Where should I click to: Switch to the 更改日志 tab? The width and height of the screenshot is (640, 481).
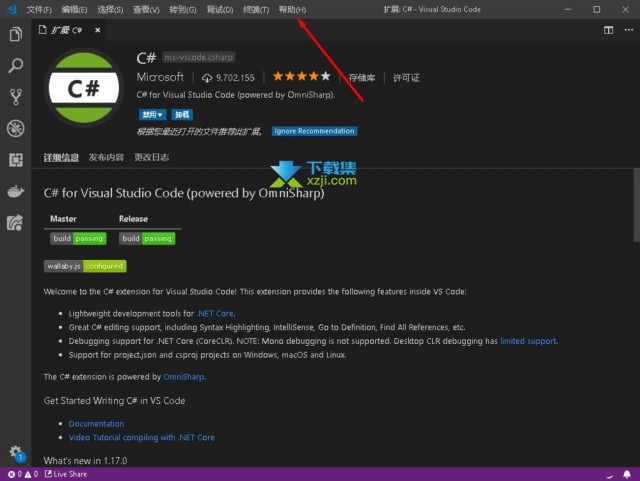151,157
